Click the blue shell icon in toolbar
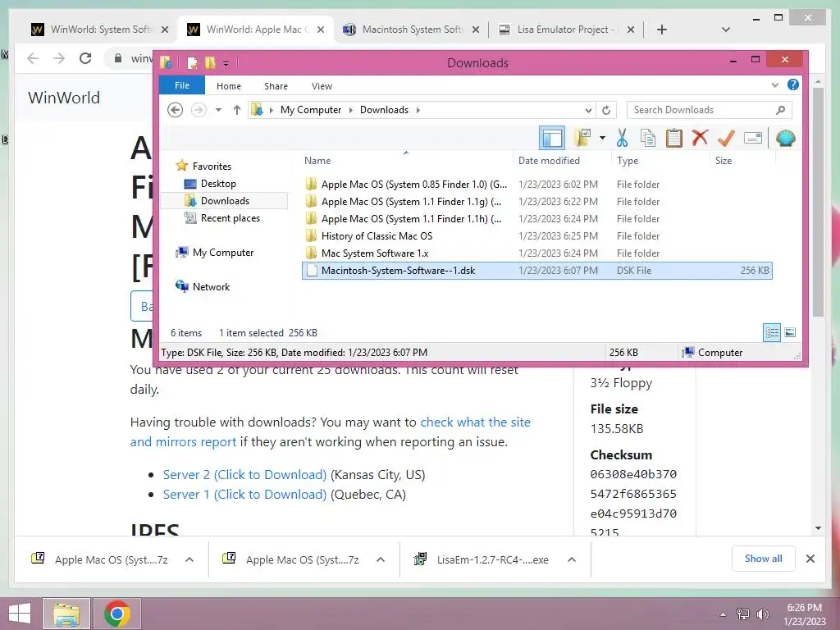 [x=785, y=138]
